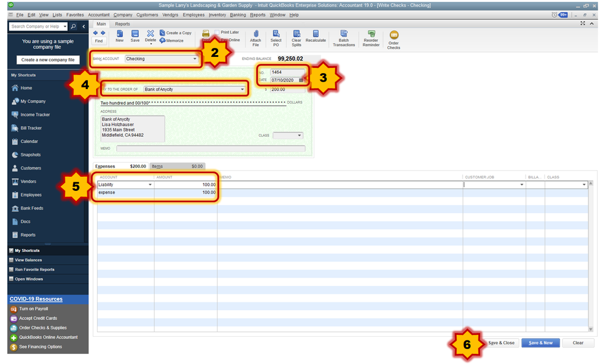Click the search magnifier icon
Screen dimensions: 605x364
(x=73, y=26)
